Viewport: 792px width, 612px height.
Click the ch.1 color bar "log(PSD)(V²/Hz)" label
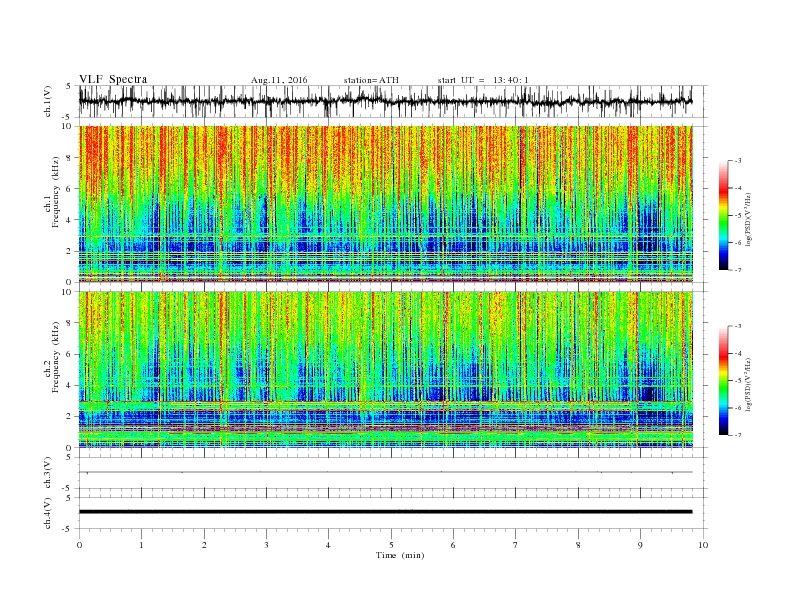(748, 220)
